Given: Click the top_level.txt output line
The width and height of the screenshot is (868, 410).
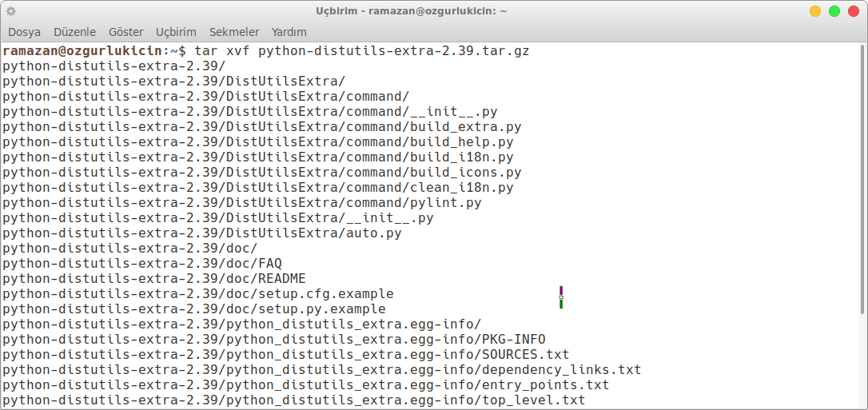Looking at the screenshot, I should coord(294,400).
